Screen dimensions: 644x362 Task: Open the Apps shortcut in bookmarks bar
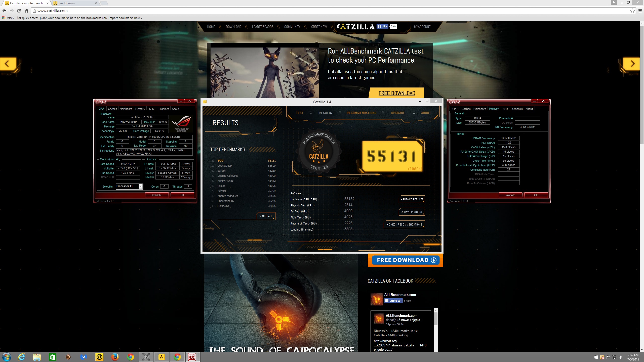8,18
